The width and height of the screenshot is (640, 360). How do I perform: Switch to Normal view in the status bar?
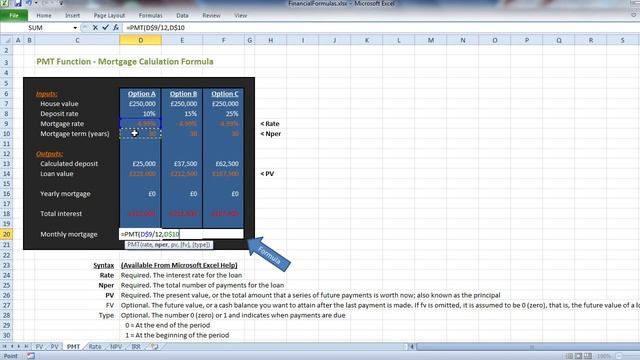click(569, 356)
